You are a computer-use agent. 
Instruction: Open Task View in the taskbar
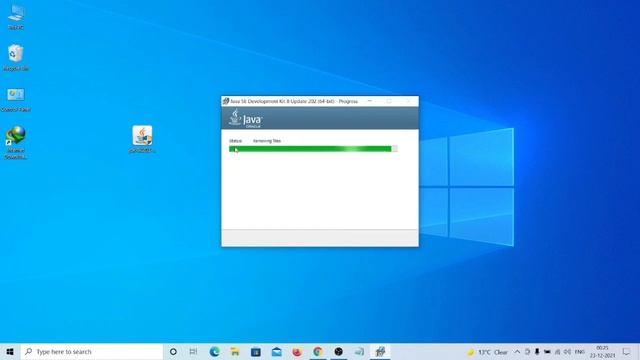tap(193, 351)
